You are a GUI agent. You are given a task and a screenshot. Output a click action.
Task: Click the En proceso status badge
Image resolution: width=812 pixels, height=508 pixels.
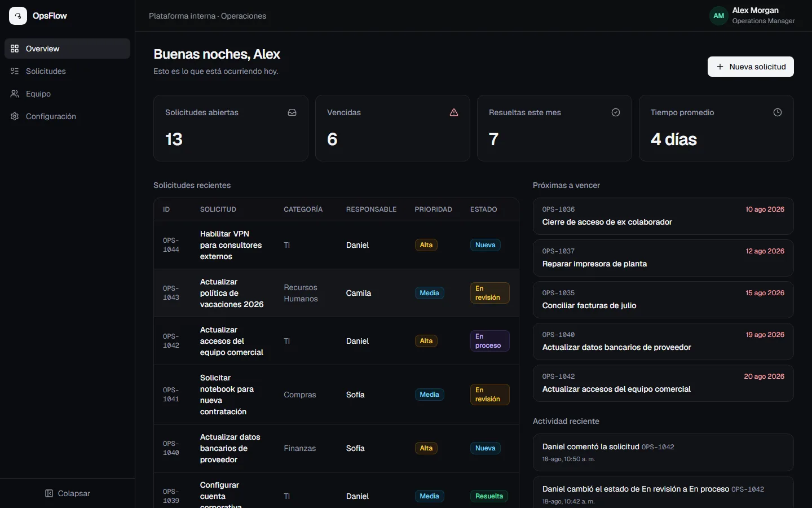(490, 341)
